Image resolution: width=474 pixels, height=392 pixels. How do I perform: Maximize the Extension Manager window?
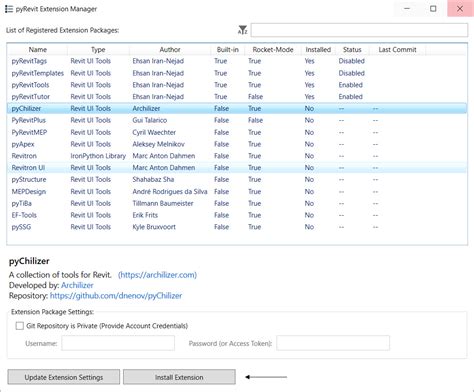433,9
